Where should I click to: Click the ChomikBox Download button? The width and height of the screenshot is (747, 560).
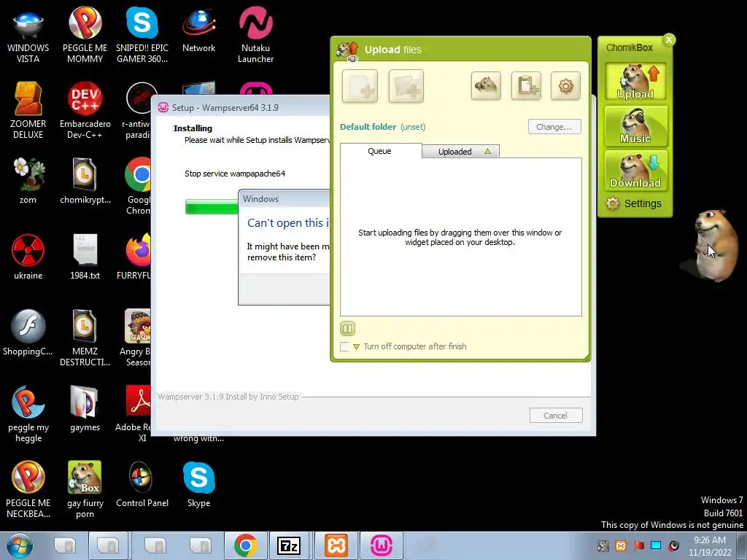[x=635, y=171]
